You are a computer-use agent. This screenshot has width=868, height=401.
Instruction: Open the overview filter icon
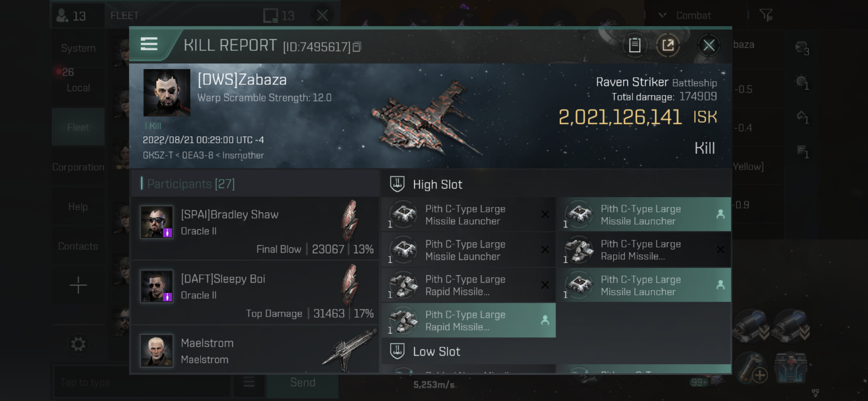tap(766, 15)
